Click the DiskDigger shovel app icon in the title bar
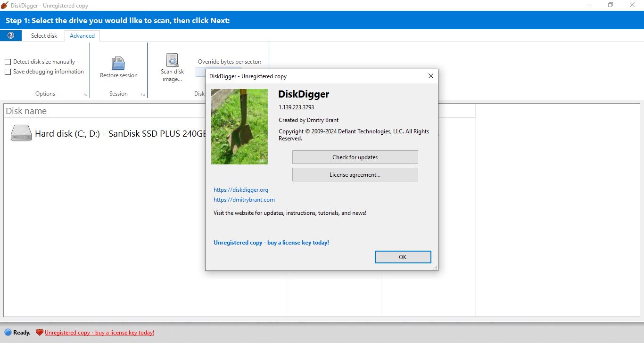Screen dimensions: 644x343 point(5,5)
